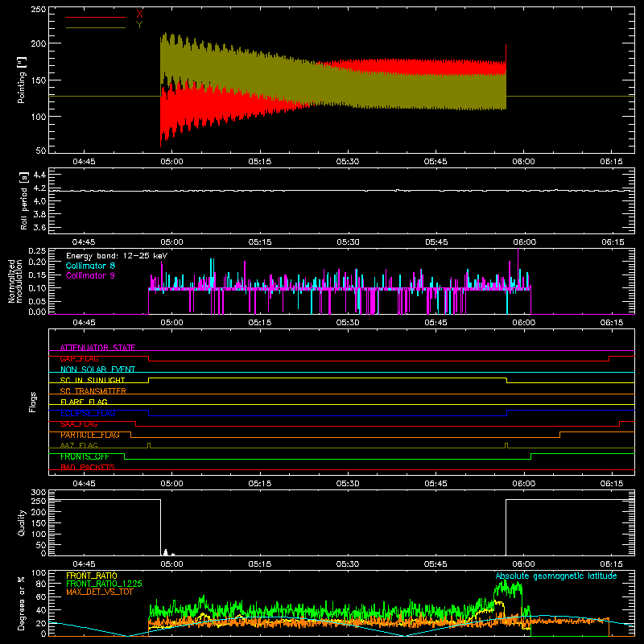Click the 'Roll period [s]' axis title

click(x=24, y=200)
